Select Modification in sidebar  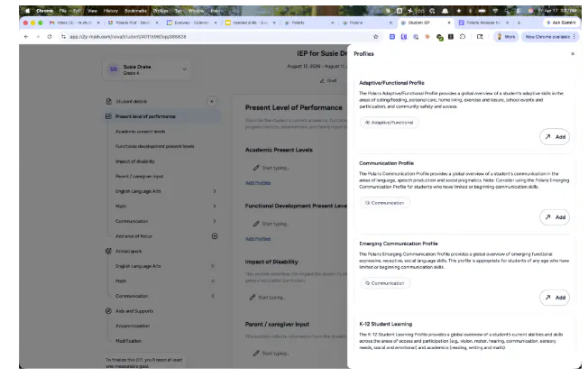129,343
